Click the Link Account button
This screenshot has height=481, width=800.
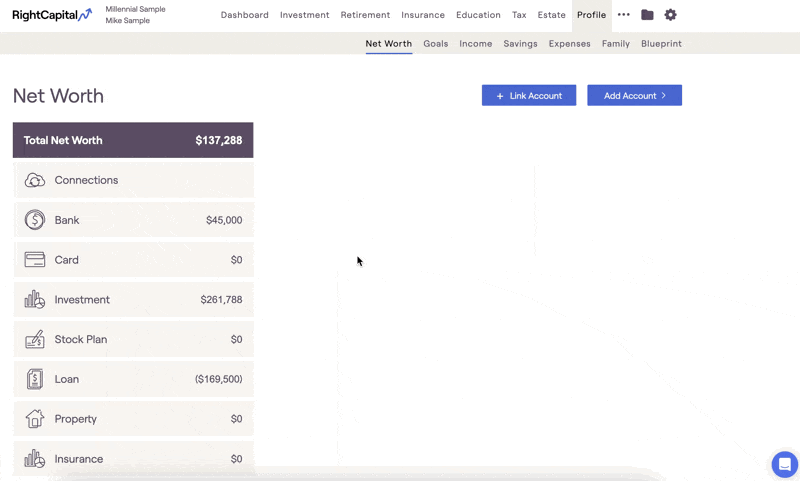(529, 95)
